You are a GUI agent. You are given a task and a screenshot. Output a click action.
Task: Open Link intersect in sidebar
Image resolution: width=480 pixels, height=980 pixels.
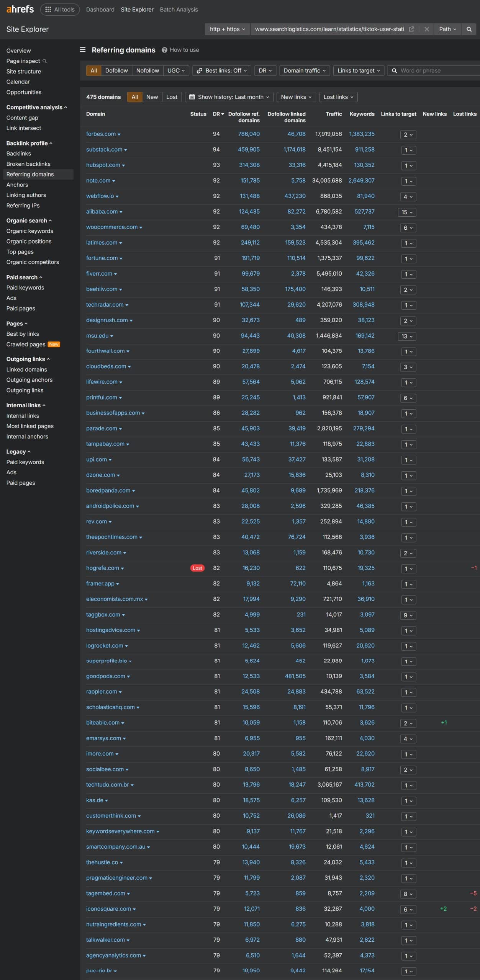(x=24, y=128)
